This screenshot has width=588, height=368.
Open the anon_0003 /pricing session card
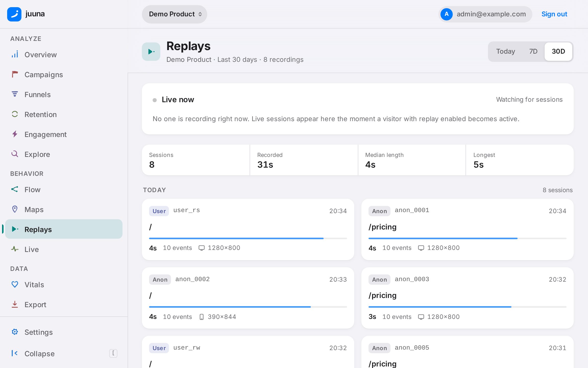tap(468, 298)
